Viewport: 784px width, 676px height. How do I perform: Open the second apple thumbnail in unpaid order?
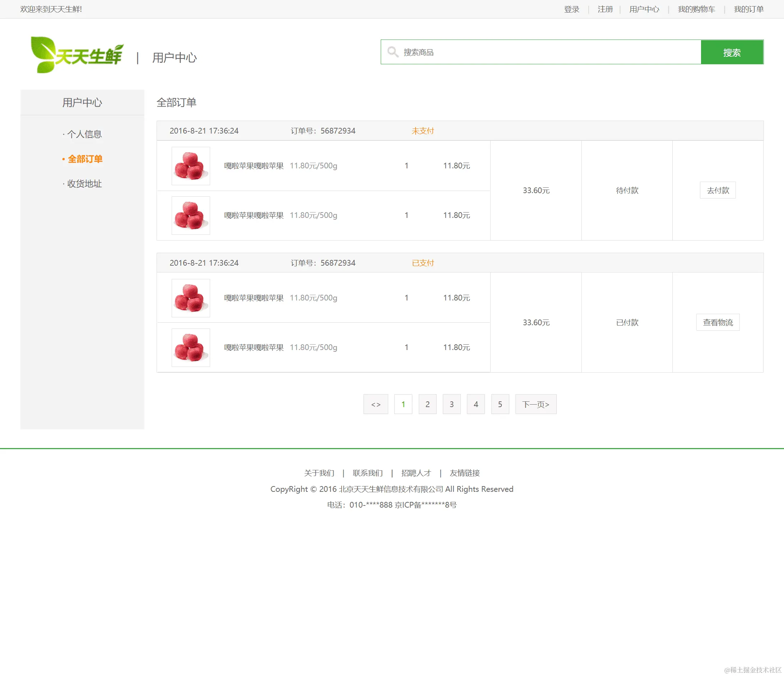[191, 216]
